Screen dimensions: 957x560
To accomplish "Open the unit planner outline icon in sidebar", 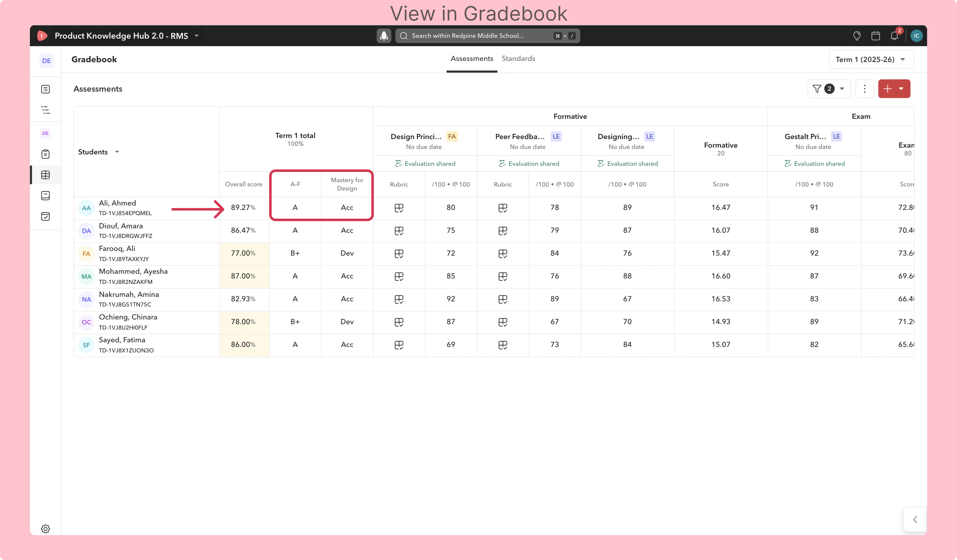I will [x=46, y=110].
